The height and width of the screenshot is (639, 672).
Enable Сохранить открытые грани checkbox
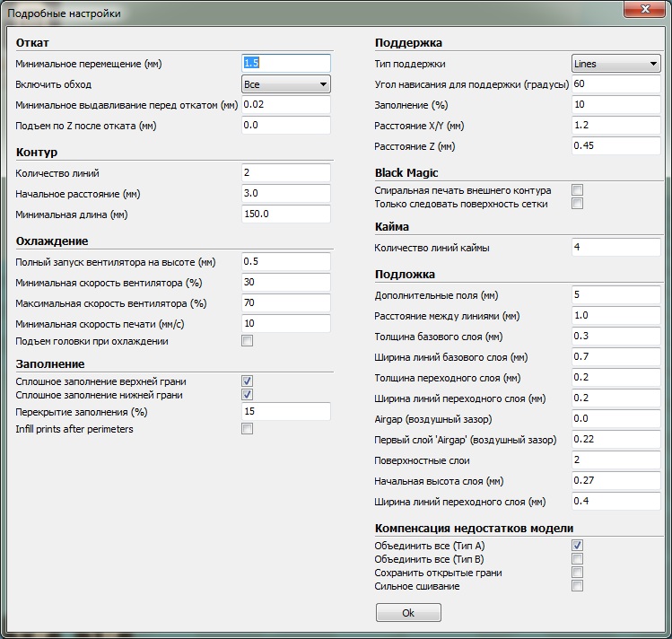[x=577, y=573]
